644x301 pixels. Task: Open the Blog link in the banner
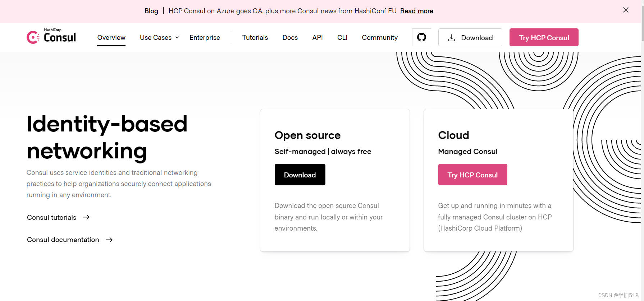[151, 11]
